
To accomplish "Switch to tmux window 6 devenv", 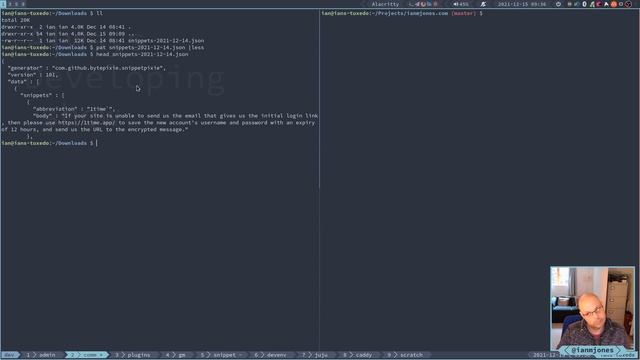I will click(x=271, y=355).
